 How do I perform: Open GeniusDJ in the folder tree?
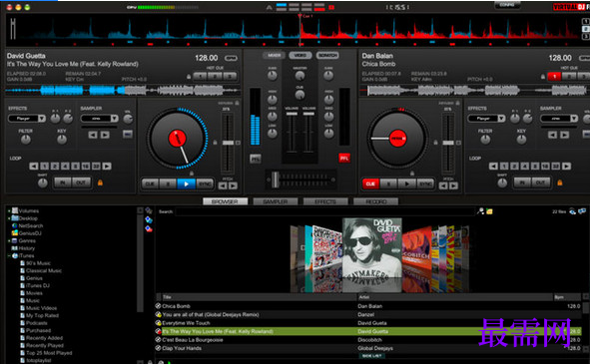30,233
